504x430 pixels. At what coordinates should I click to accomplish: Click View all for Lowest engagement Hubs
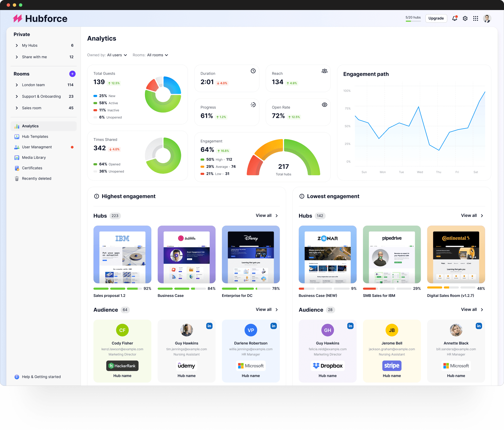coord(472,216)
